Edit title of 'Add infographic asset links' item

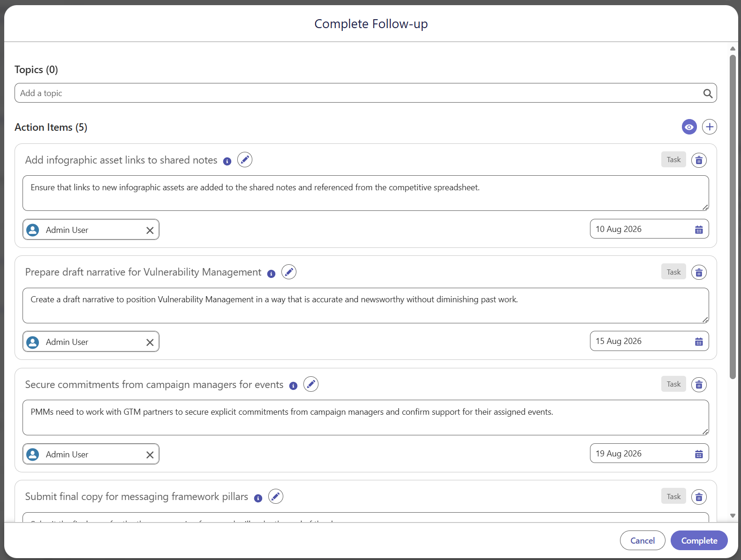(245, 160)
